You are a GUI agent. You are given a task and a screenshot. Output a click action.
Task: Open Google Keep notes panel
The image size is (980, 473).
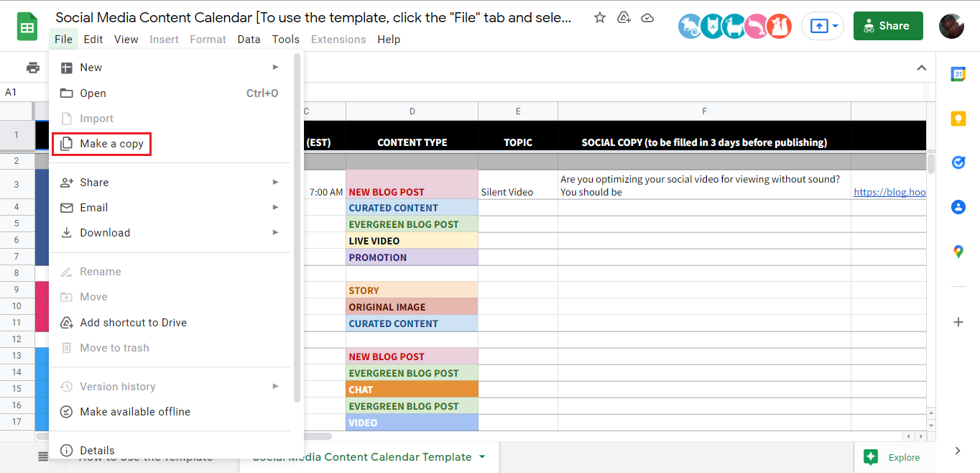[958, 119]
